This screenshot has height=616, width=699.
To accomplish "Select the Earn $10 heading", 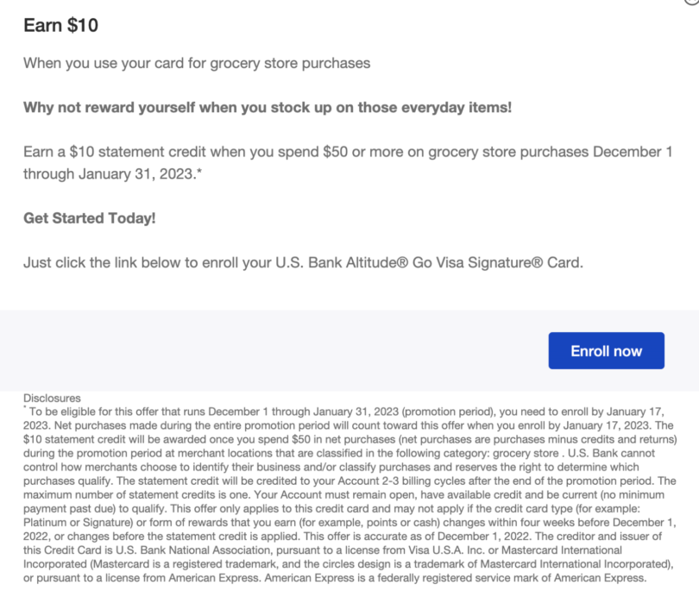I will click(x=60, y=26).
